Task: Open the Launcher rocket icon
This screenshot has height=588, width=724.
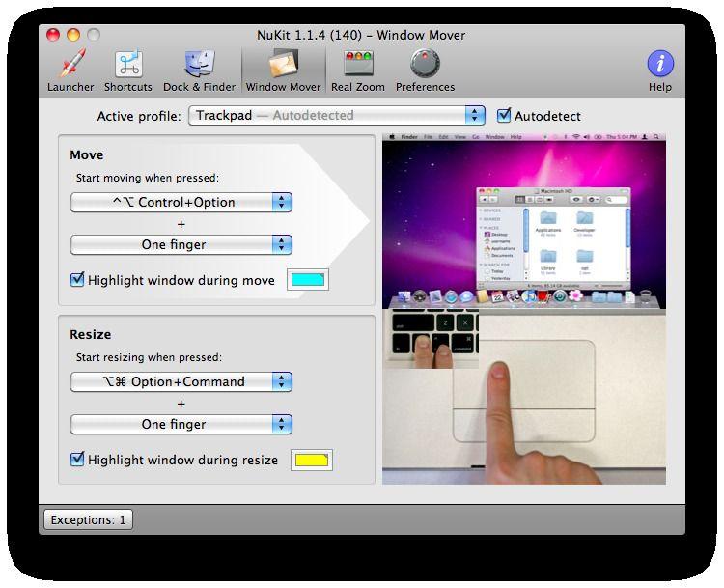Action: [x=70, y=64]
